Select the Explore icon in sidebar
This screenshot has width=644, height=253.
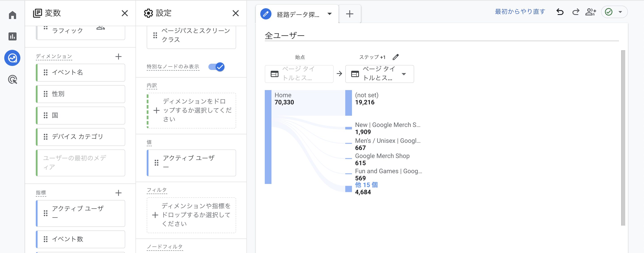click(x=12, y=58)
